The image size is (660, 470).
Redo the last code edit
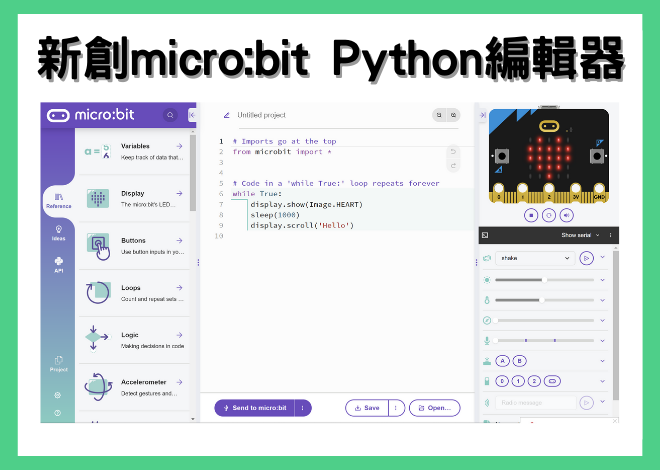[x=453, y=165]
